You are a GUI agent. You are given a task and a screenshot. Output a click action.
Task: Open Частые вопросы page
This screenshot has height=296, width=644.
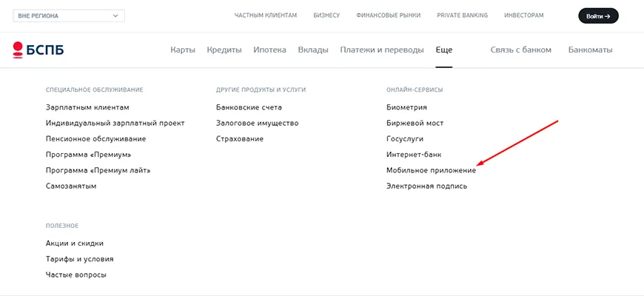(x=76, y=275)
